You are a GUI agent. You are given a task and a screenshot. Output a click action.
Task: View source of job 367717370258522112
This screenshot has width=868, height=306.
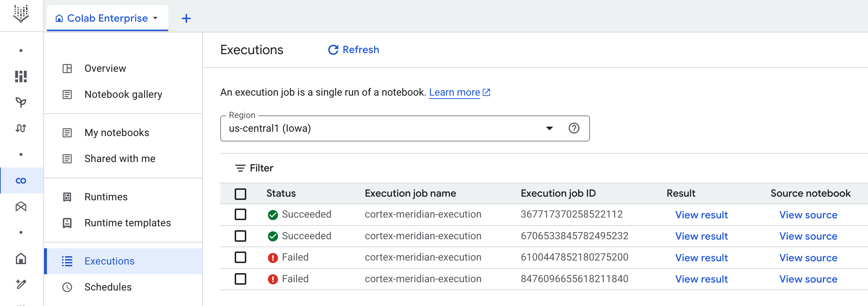tap(808, 215)
